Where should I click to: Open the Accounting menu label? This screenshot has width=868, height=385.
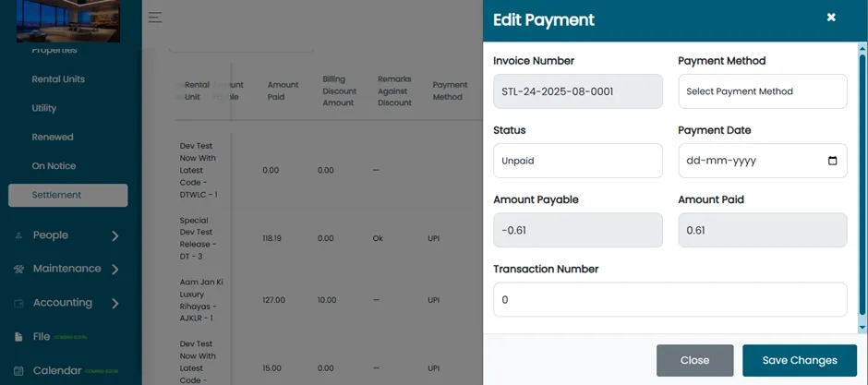[63, 303]
